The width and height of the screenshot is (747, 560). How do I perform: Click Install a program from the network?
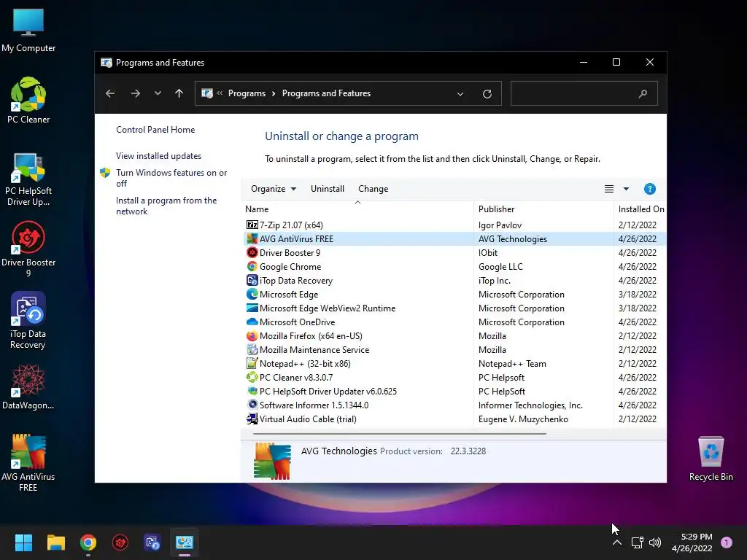pos(166,206)
